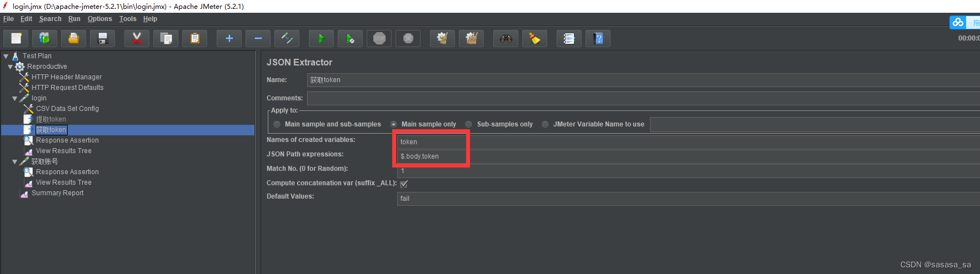Open the Search menu
The height and width of the screenshot is (274, 980).
point(50,19)
